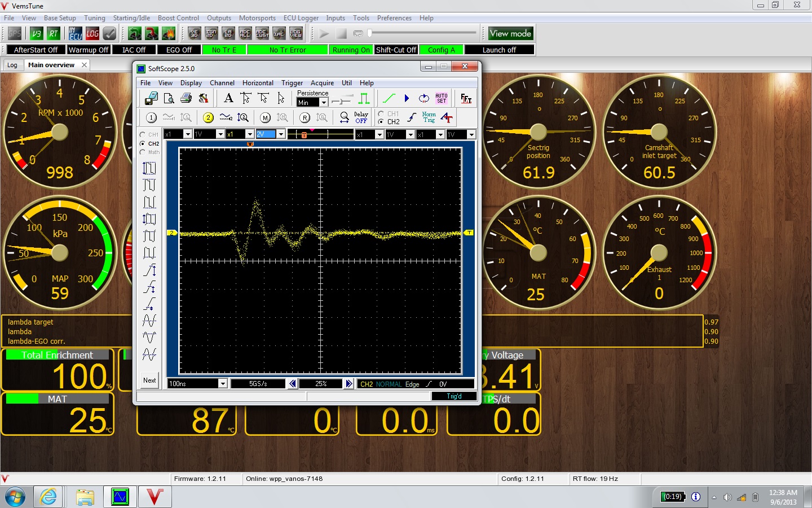Open print preview in SoftScope
Screen dimensions: 812x508
point(169,99)
